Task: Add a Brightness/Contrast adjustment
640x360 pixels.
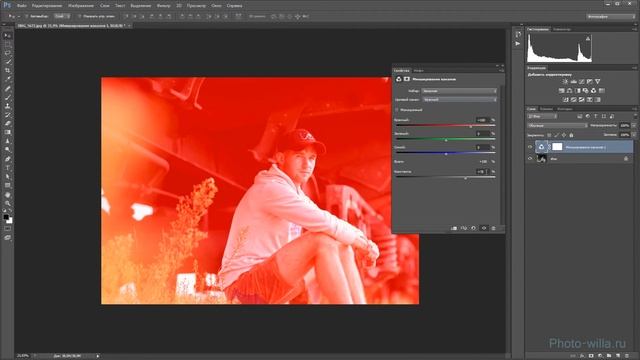Action: click(565, 82)
